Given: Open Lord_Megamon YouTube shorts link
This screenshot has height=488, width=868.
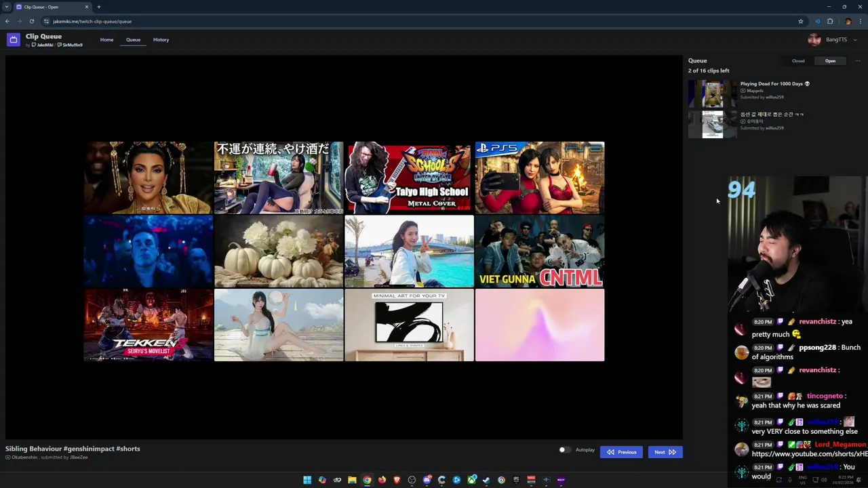Looking at the screenshot, I should (809, 454).
